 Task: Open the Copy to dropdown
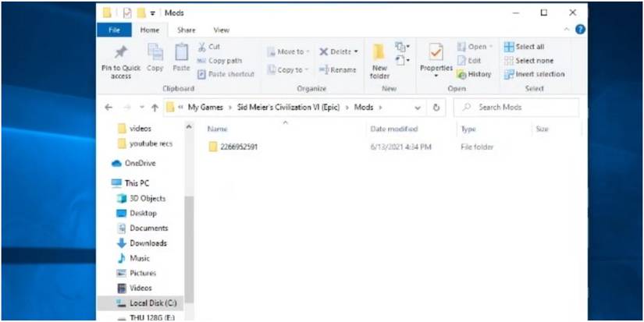[x=287, y=70]
